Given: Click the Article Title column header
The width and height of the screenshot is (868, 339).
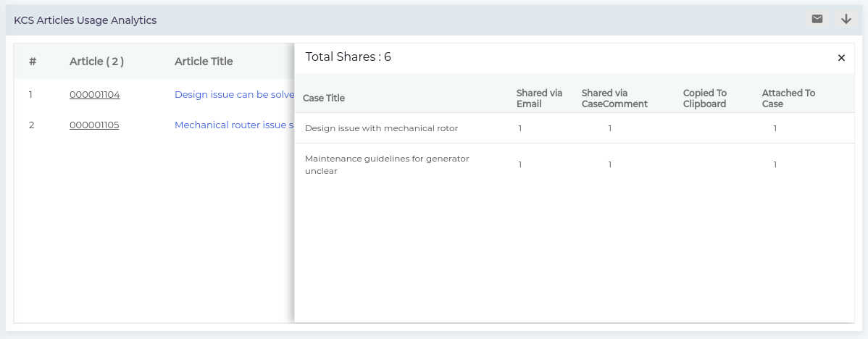Looking at the screenshot, I should [204, 62].
